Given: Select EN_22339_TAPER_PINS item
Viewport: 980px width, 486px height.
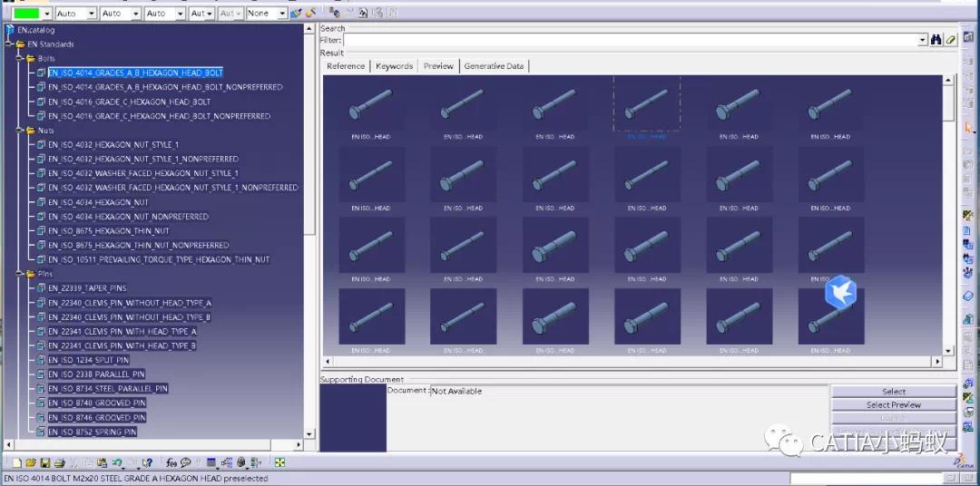Looking at the screenshot, I should [x=87, y=288].
